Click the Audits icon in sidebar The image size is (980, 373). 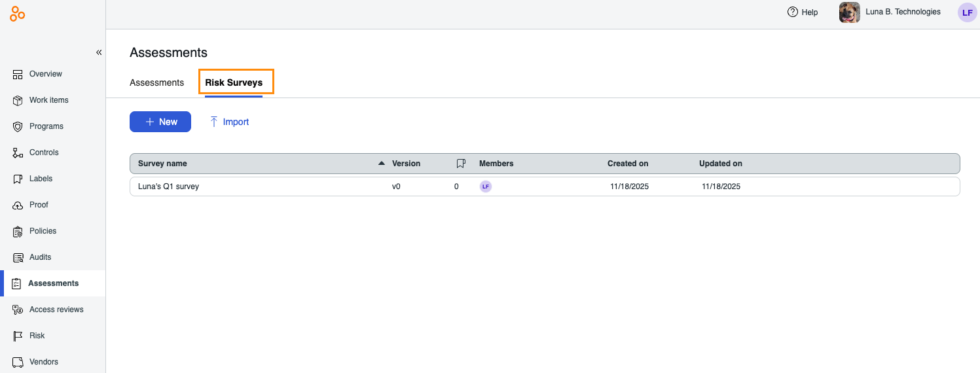[x=18, y=257]
